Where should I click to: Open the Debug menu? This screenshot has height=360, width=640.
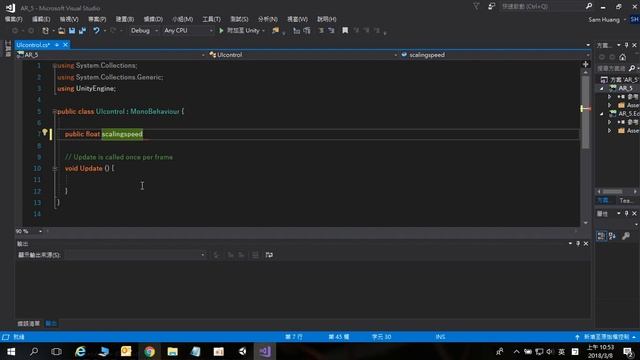(x=153, y=19)
